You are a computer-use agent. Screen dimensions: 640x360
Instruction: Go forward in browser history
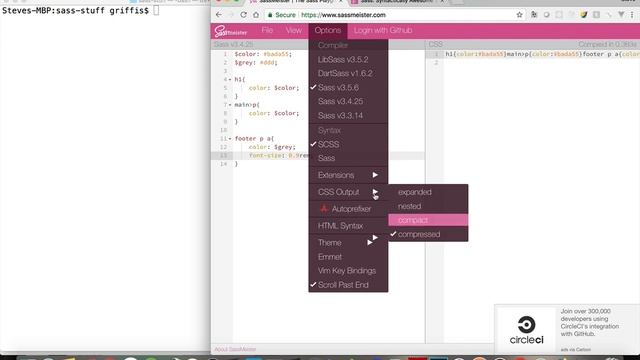coord(231,15)
